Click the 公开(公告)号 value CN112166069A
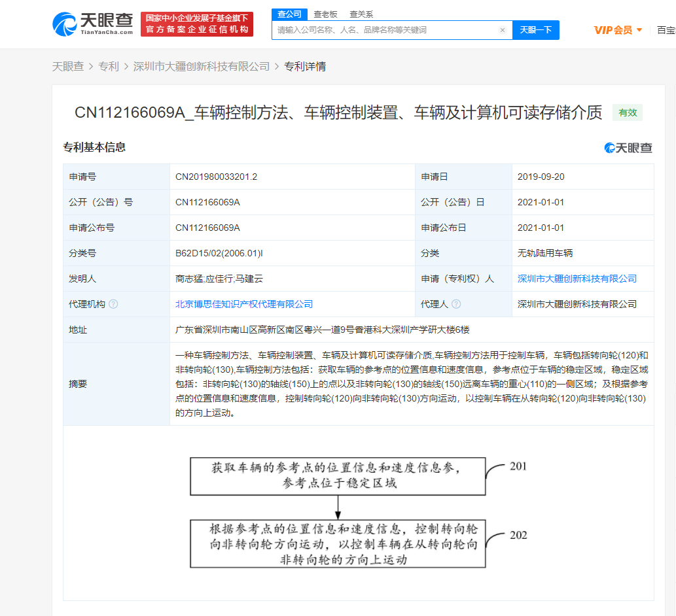The height and width of the screenshot is (616, 676). (x=207, y=202)
